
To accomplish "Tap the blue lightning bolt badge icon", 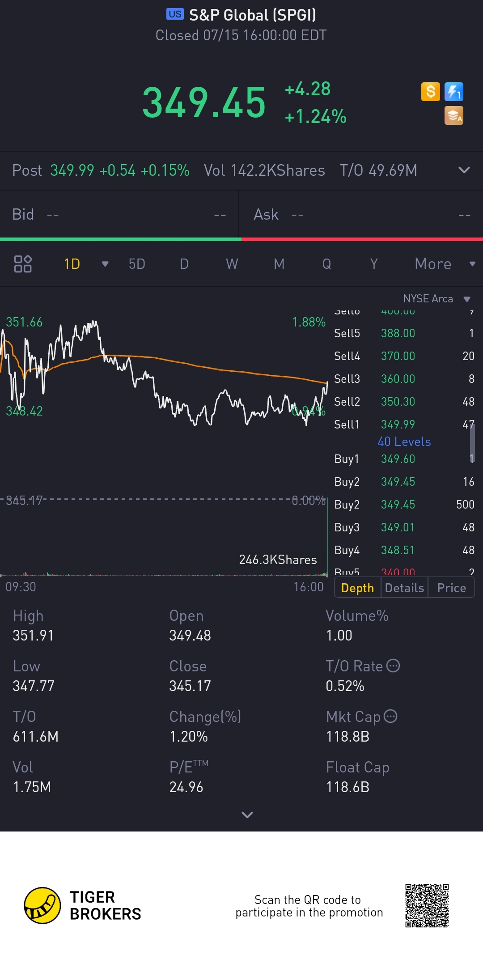I will click(454, 92).
